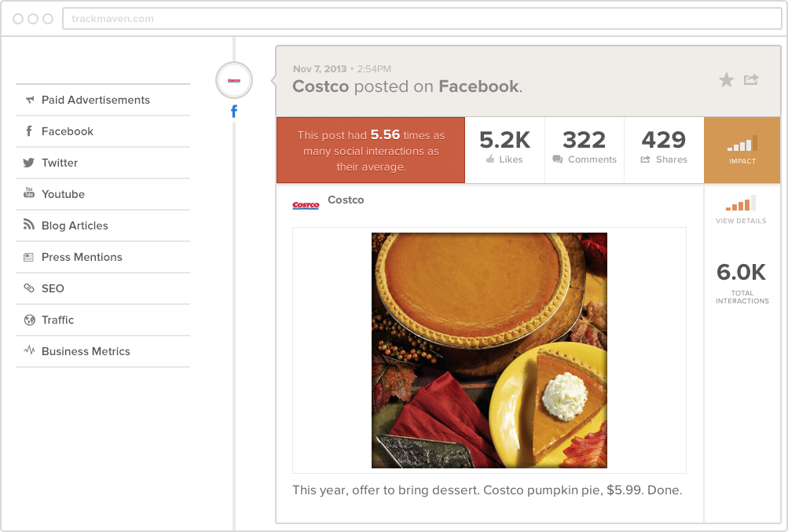Click the thumbs-up Likes icon

pyautogui.click(x=490, y=159)
